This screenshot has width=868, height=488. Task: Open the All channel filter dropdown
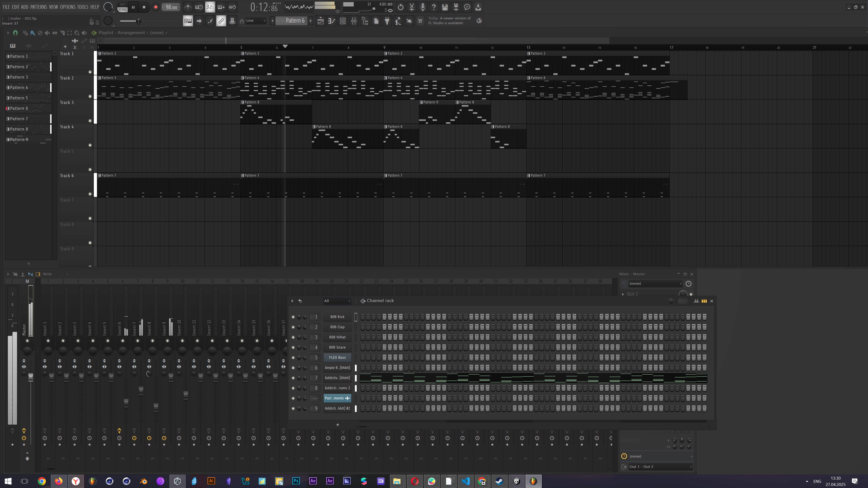coord(337,301)
